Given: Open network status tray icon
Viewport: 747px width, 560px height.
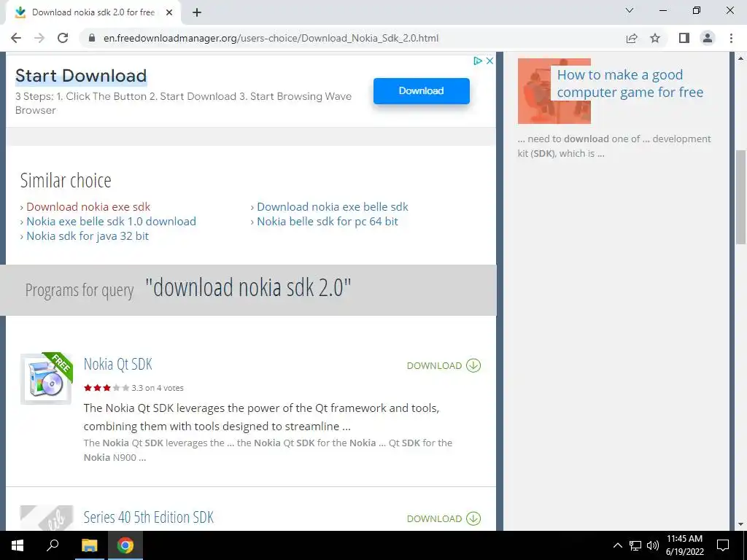Looking at the screenshot, I should click(x=635, y=545).
